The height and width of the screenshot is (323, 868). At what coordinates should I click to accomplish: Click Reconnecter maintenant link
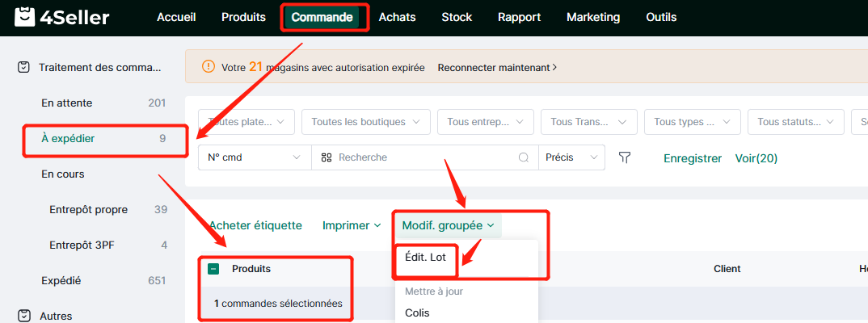point(497,68)
